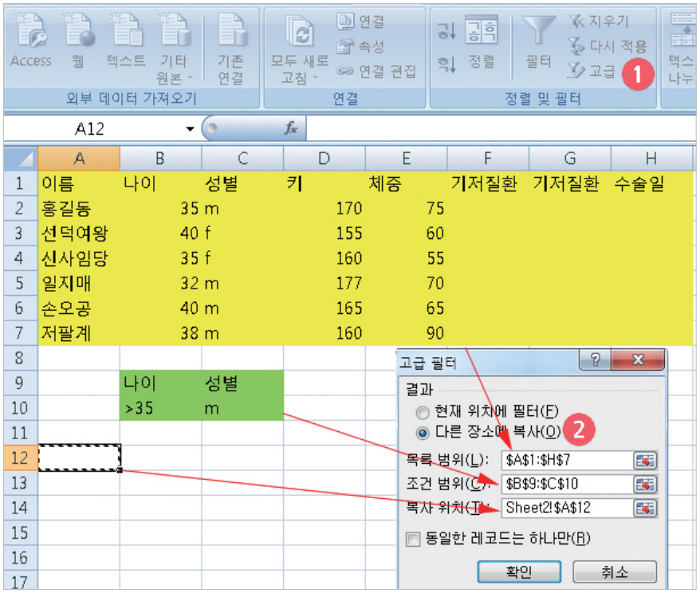The width and height of the screenshot is (700, 593).
Task: Click cell containing 홍길동
Action: (x=79, y=208)
